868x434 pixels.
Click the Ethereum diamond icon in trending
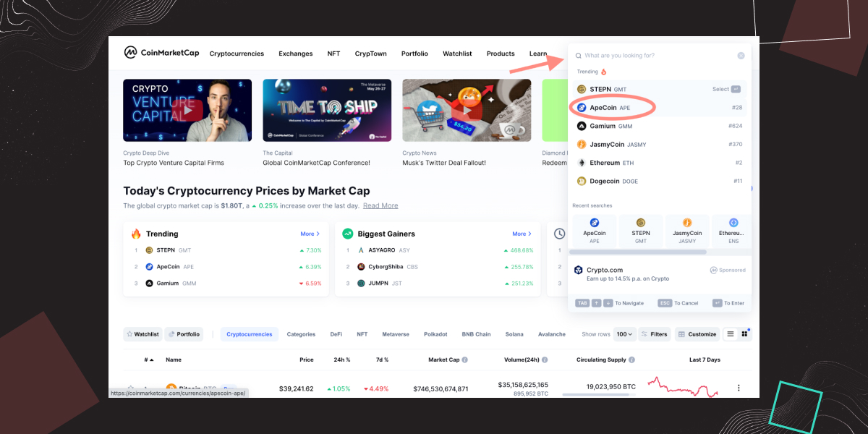(582, 163)
